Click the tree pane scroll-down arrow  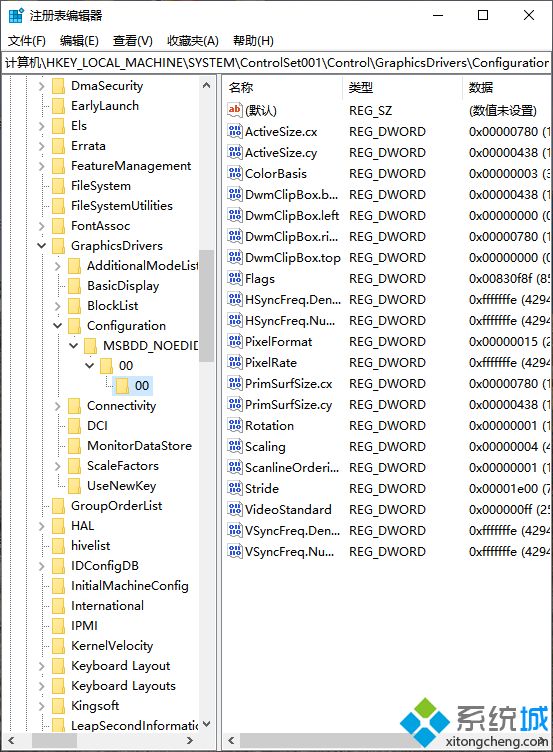tap(207, 724)
